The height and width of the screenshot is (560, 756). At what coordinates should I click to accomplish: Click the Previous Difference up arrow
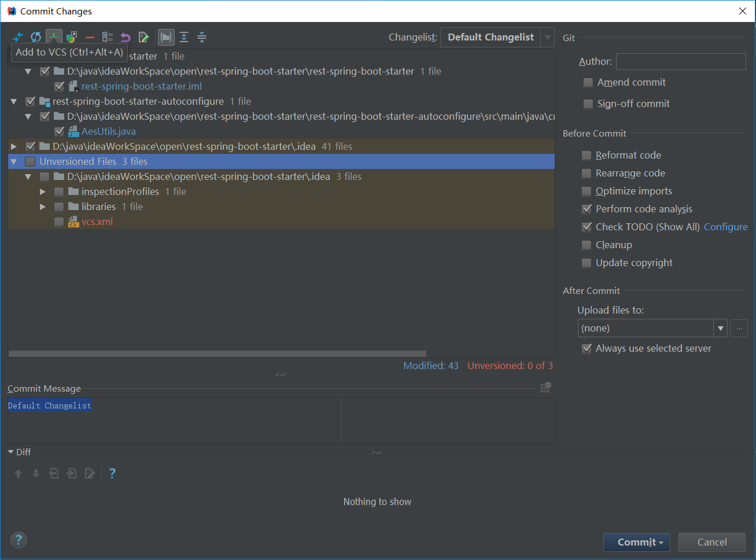click(x=18, y=474)
